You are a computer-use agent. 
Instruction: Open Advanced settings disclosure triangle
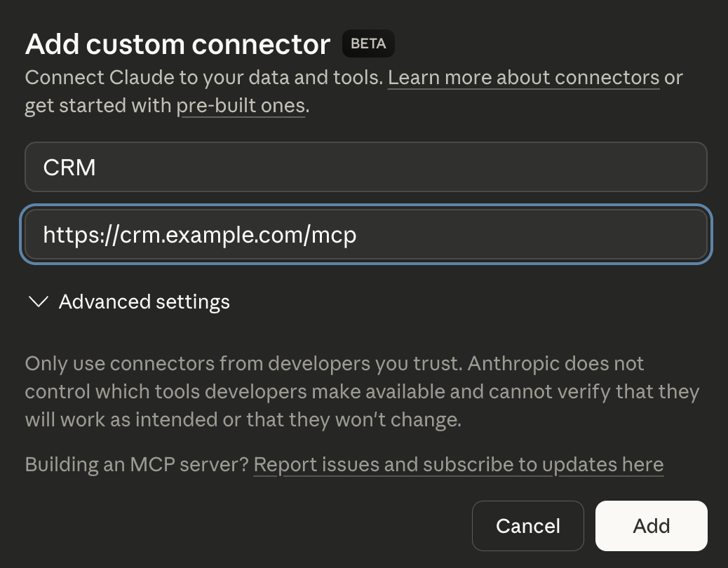(38, 302)
